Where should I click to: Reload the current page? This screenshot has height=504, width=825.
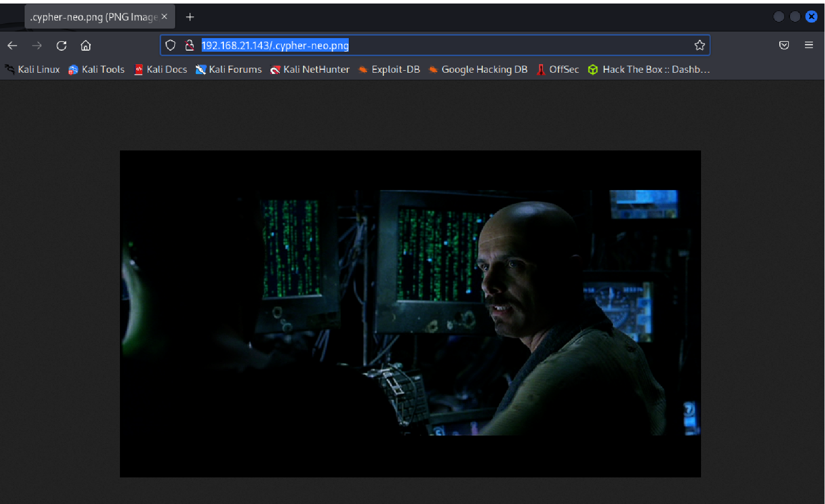point(61,45)
